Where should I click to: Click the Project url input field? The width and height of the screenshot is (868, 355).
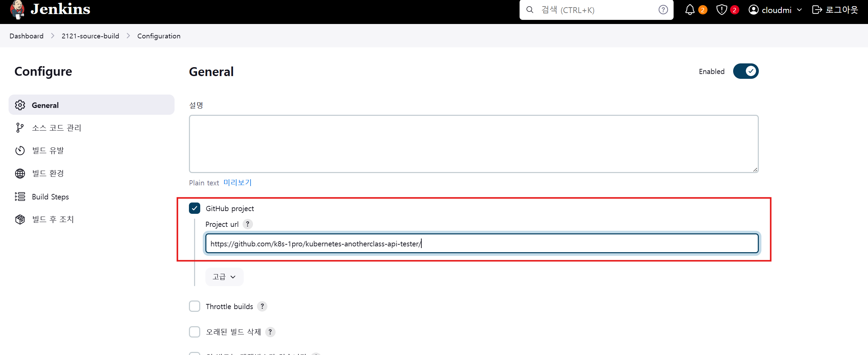tap(482, 244)
